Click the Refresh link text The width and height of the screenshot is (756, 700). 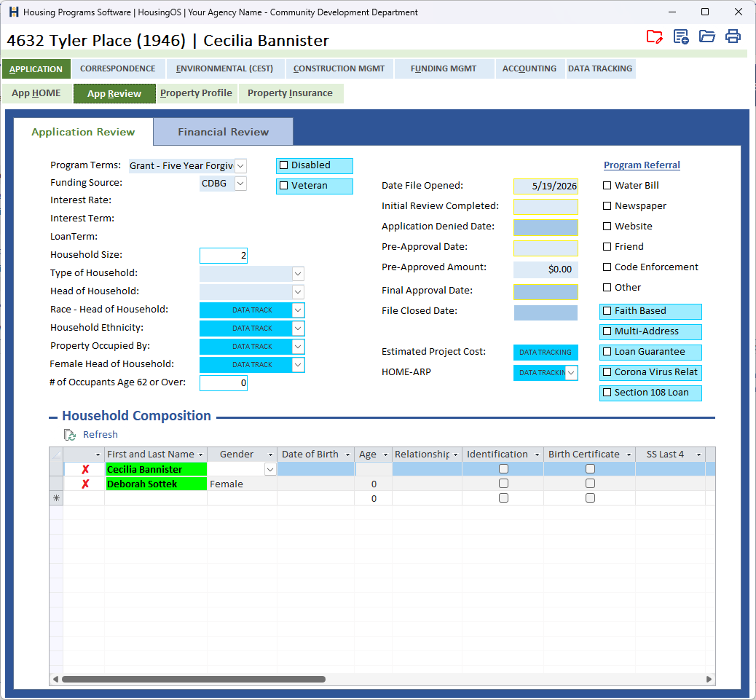(101, 434)
